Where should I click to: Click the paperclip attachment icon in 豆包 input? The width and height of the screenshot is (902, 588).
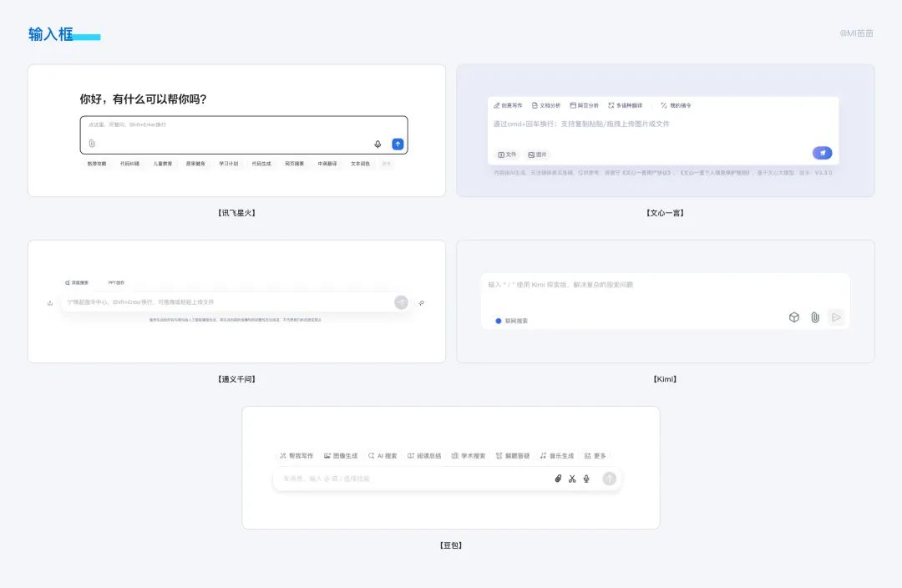coord(558,479)
